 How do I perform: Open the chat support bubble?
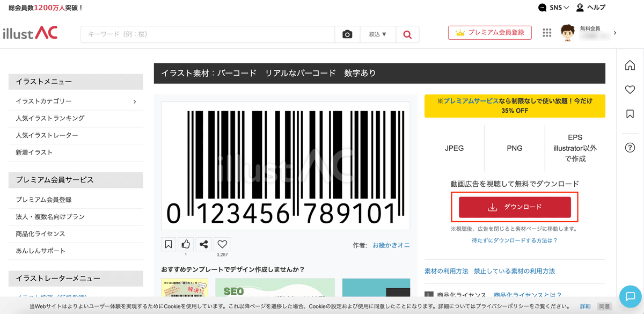click(631, 296)
